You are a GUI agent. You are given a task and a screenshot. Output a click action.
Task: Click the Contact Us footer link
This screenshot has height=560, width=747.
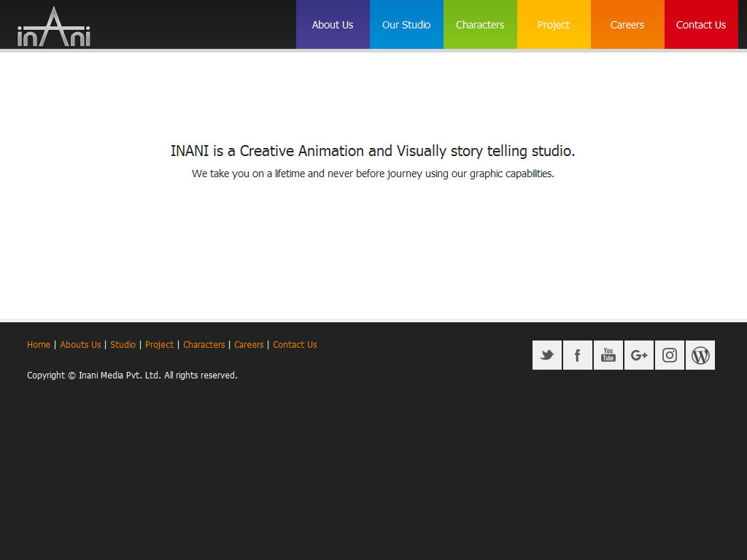click(295, 345)
